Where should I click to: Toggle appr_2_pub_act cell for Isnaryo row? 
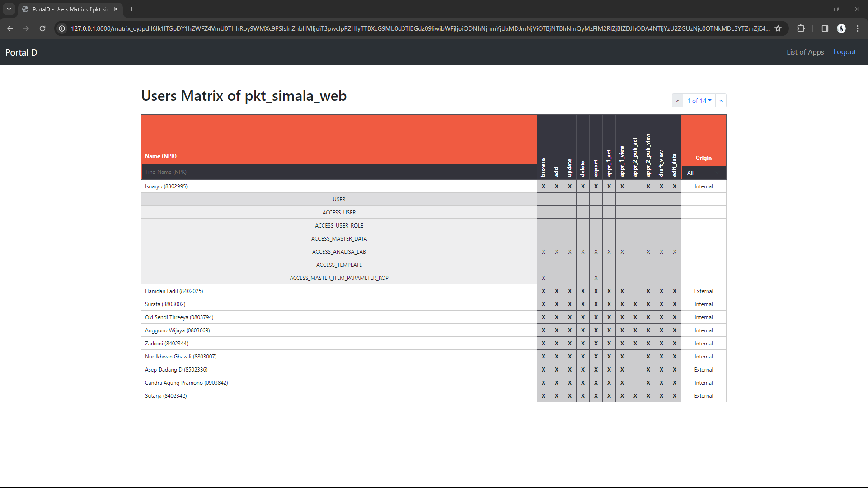click(x=635, y=186)
